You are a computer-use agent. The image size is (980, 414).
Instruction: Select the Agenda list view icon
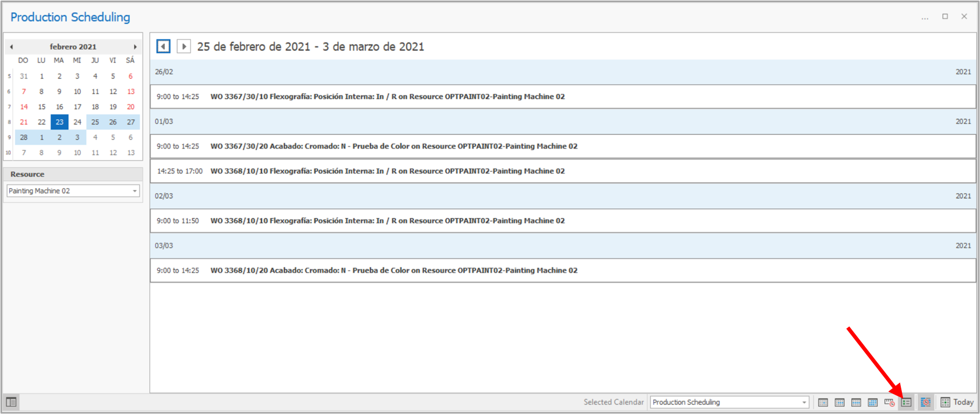tap(906, 402)
